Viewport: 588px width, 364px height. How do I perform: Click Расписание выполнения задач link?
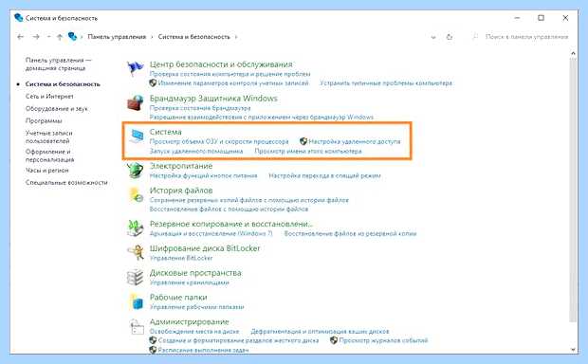(x=203, y=350)
